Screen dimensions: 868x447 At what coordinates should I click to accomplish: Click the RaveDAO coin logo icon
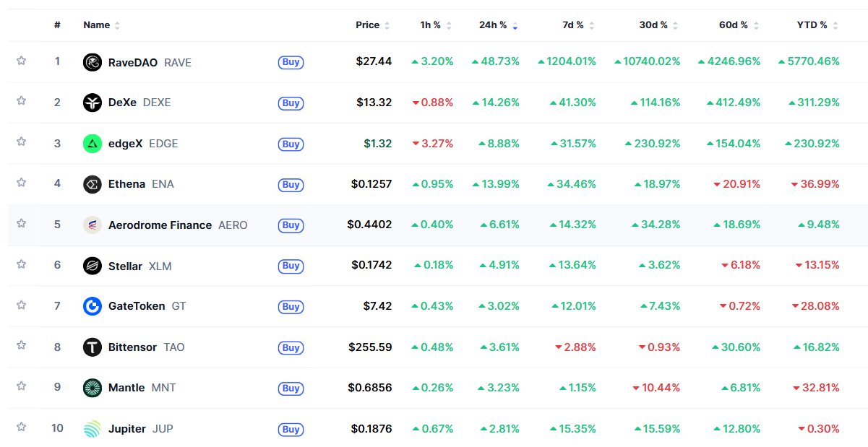pyautogui.click(x=93, y=62)
